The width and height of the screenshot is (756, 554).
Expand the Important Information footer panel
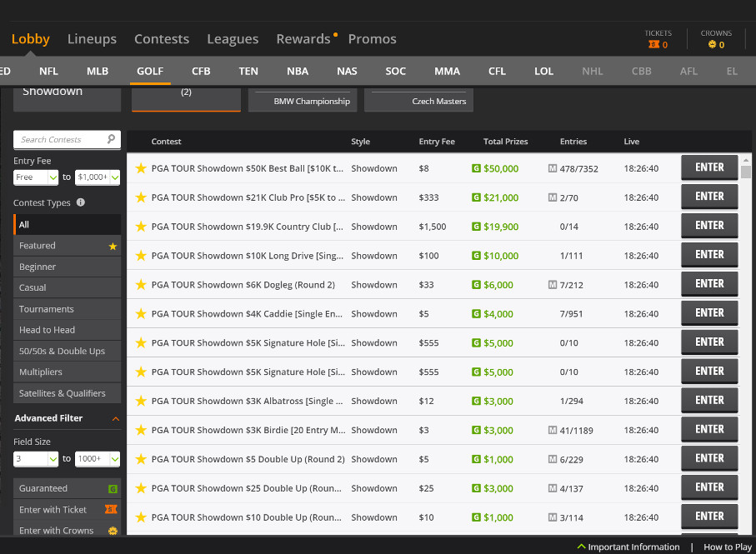click(x=628, y=547)
